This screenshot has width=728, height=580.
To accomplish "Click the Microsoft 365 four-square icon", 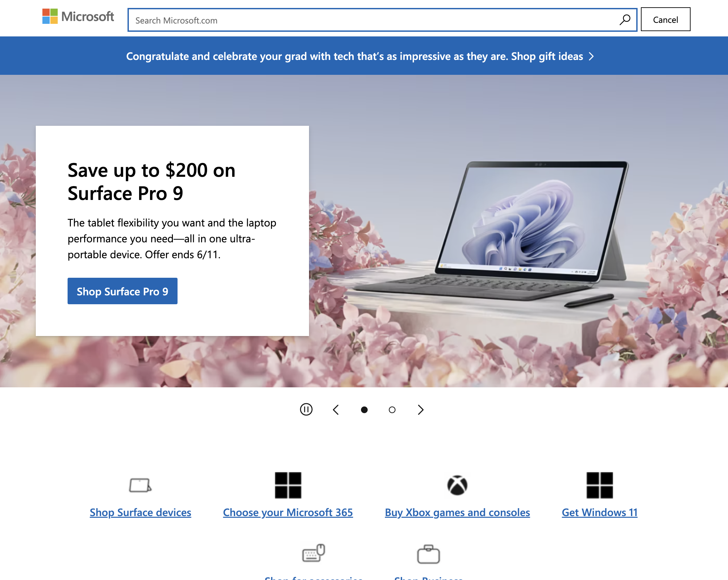I will pos(288,485).
